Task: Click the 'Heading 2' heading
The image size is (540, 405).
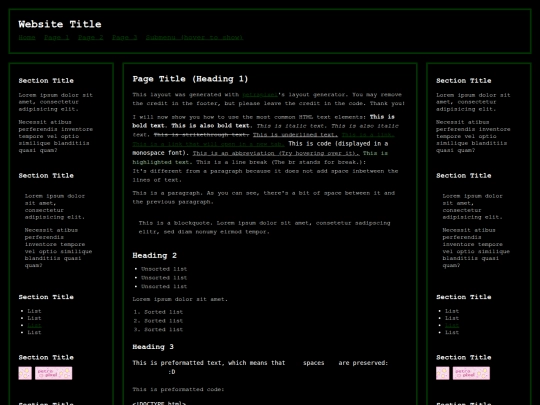Action: (x=155, y=256)
